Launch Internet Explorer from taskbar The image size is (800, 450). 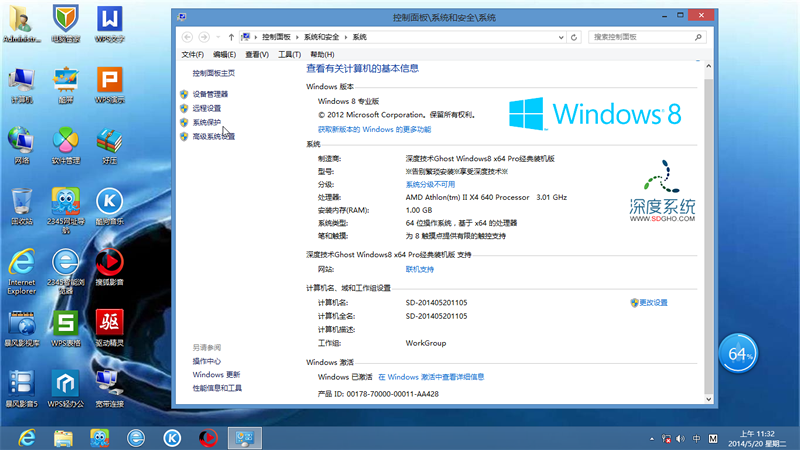(x=27, y=438)
